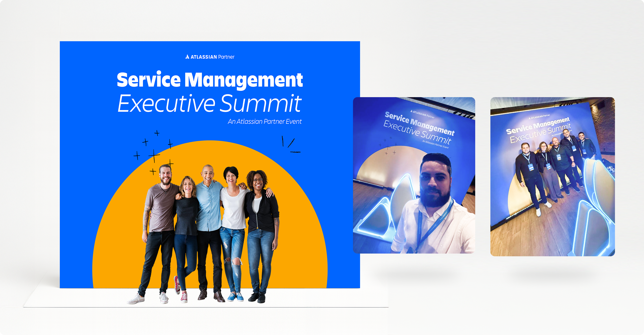Click 'An Atlassian Partner Event' subtitle
Viewport: 644px width, 335px height.
(x=264, y=122)
